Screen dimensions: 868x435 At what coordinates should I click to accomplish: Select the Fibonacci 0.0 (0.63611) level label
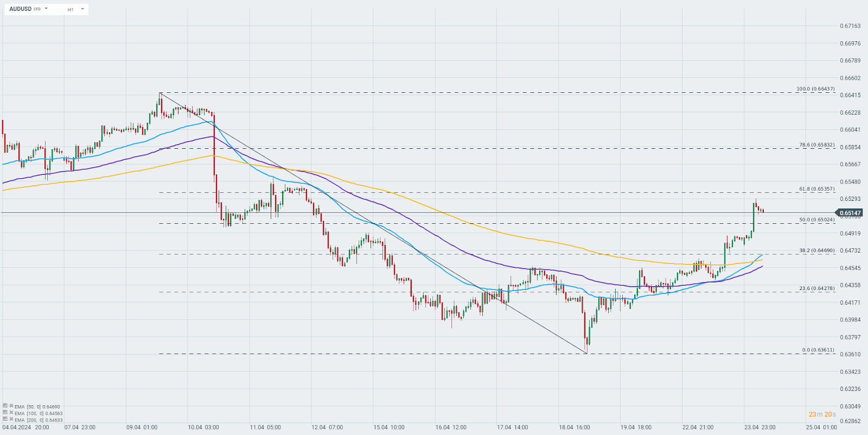point(818,350)
